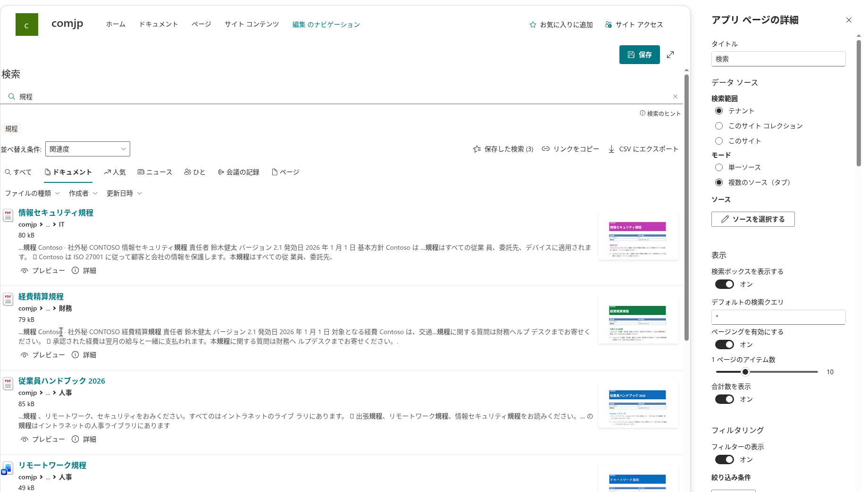Open 保存した検索 (3) star icon
Screen dimensions: 868x492
point(477,149)
